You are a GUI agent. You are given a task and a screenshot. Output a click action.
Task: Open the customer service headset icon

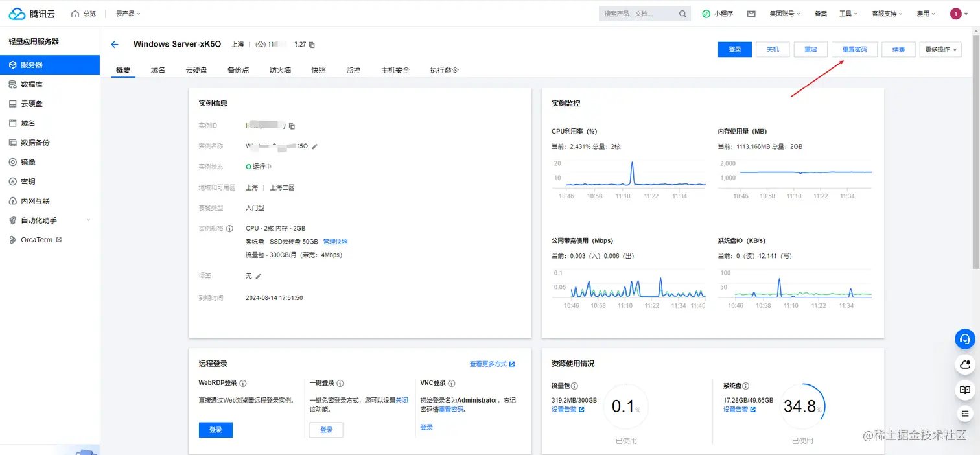pos(965,339)
